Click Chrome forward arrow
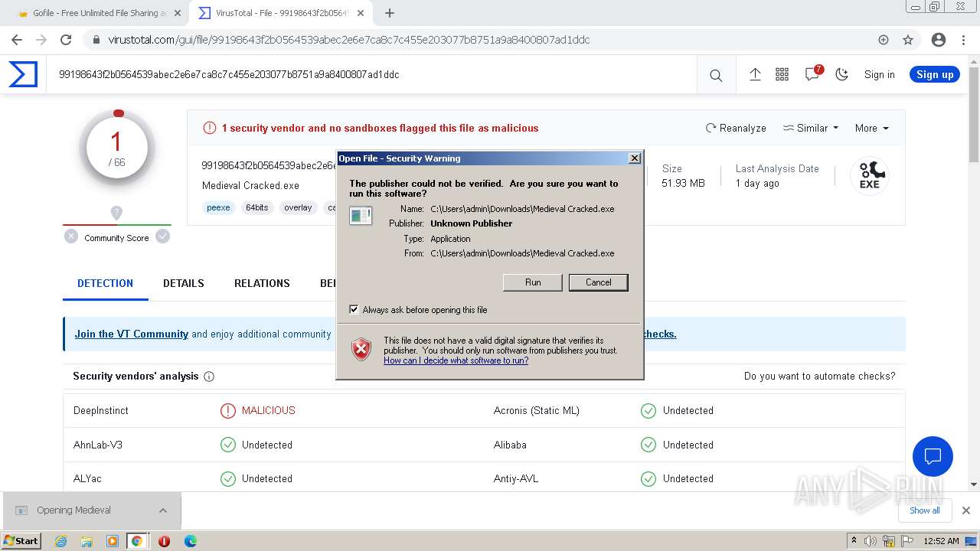 point(41,40)
